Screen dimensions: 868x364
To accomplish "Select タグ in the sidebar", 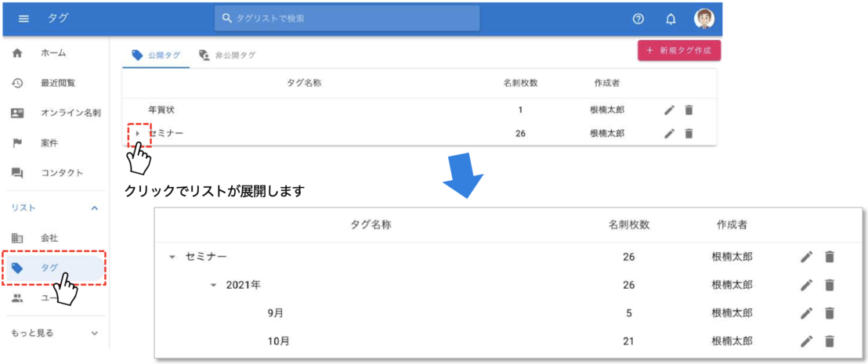I will tap(54, 268).
